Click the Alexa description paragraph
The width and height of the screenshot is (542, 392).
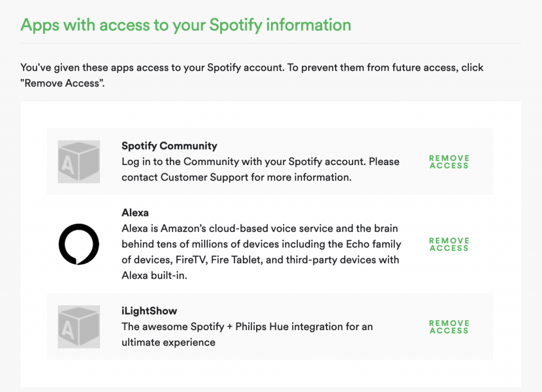pyautogui.click(x=261, y=252)
